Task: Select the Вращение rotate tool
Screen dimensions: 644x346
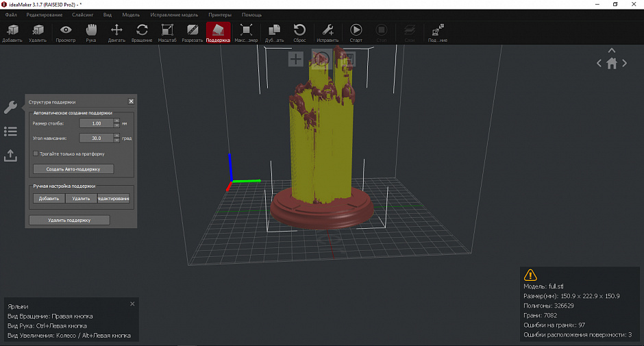Action: (x=142, y=33)
